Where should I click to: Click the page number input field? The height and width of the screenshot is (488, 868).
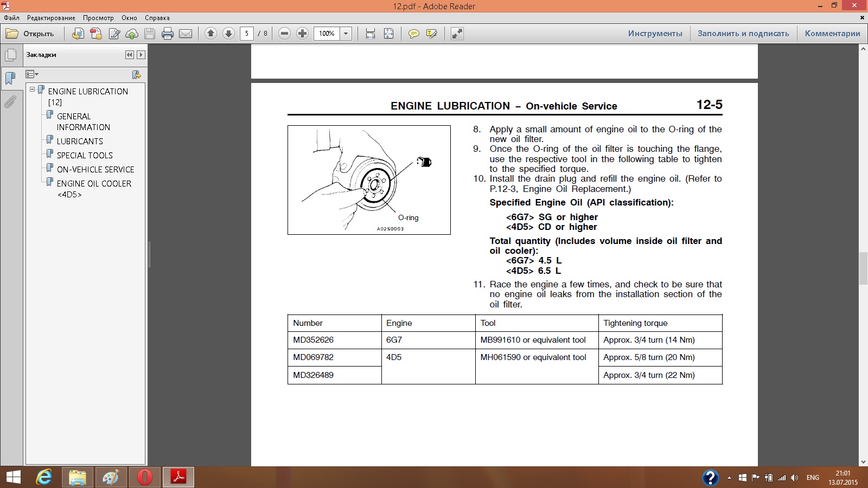(247, 34)
